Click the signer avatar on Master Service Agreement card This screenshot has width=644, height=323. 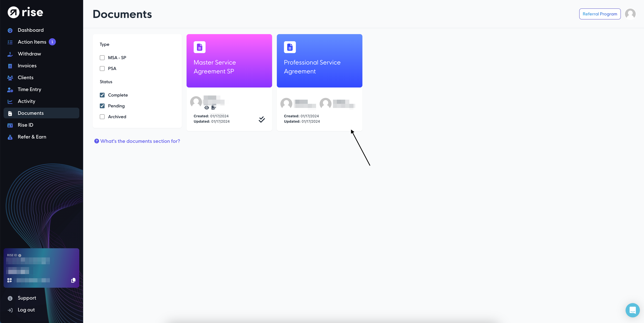[x=196, y=102]
